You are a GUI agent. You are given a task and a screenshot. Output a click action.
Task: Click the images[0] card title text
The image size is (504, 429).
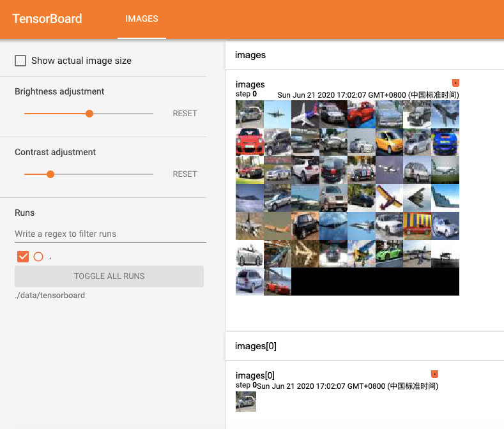click(256, 375)
